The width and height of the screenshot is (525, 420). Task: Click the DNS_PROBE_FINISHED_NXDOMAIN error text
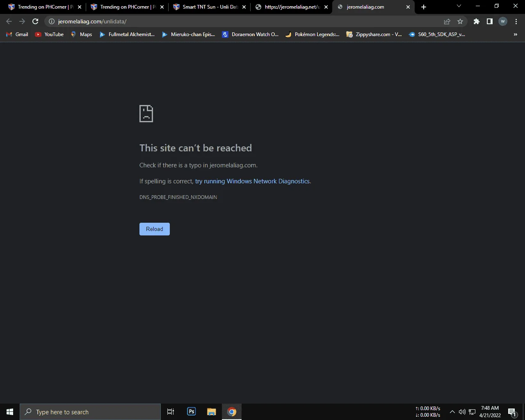coord(178,197)
